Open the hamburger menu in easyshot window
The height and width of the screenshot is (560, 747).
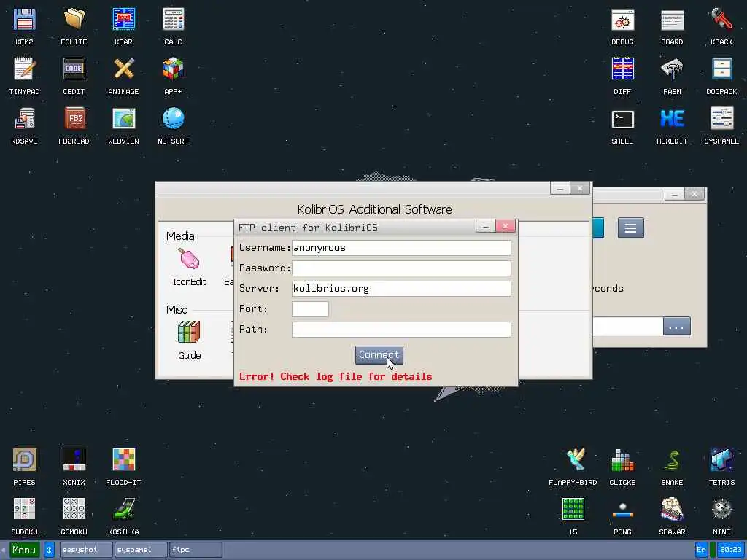(631, 228)
